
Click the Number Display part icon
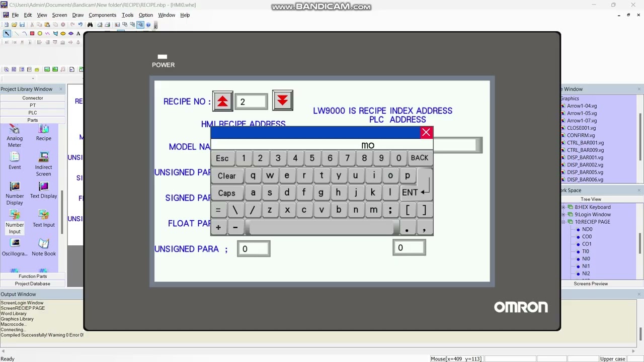(x=15, y=187)
